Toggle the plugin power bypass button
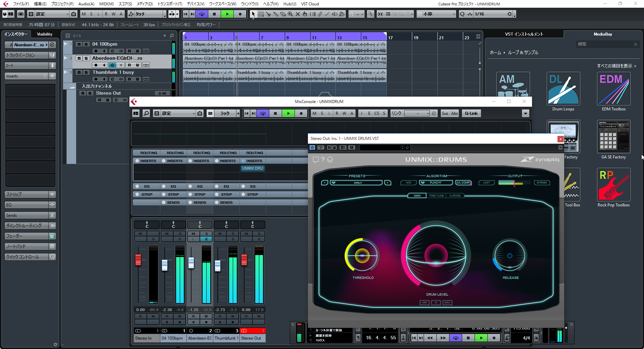 (312, 148)
